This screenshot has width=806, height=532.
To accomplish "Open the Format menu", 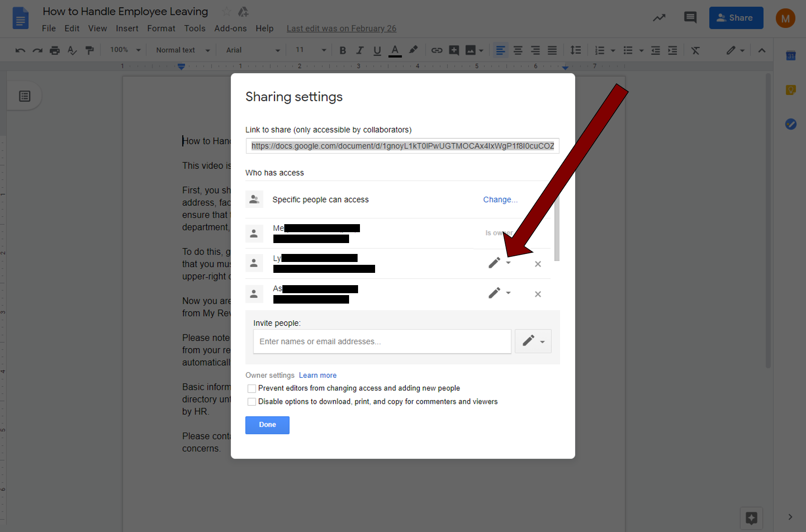I will 161,28.
